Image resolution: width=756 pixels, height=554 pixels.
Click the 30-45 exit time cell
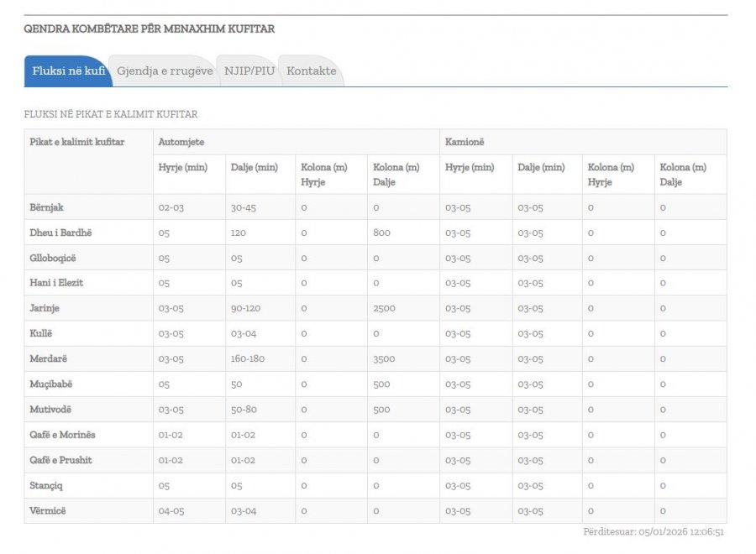coord(244,207)
